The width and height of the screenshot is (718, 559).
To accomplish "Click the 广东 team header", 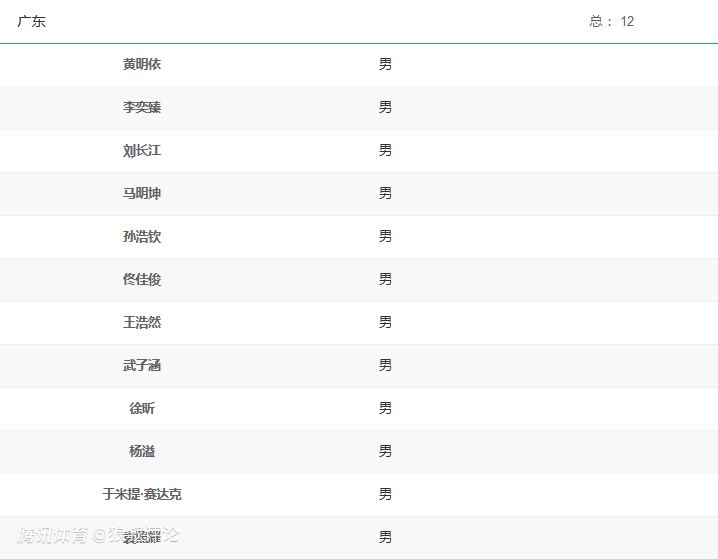I will click(32, 21).
